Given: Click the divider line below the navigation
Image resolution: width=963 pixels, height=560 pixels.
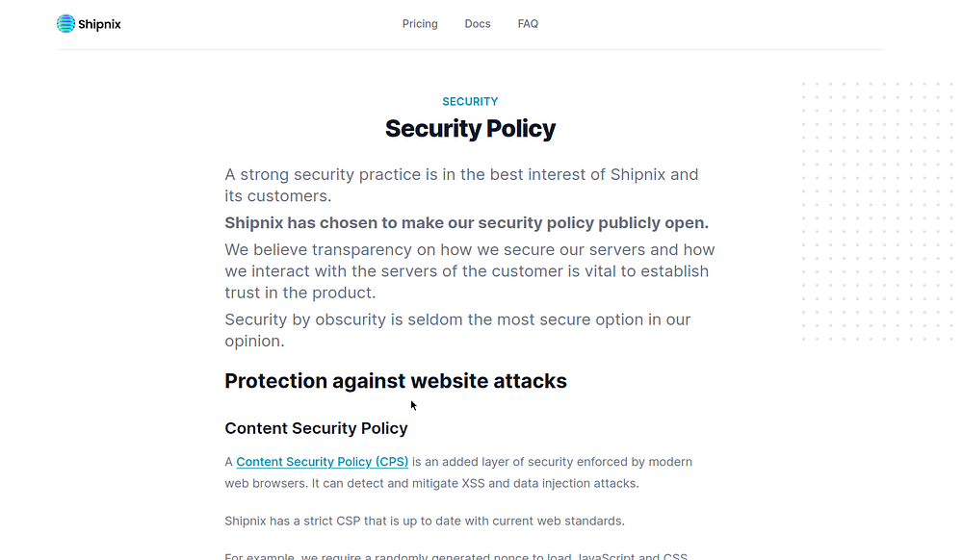Looking at the screenshot, I should (x=470, y=49).
